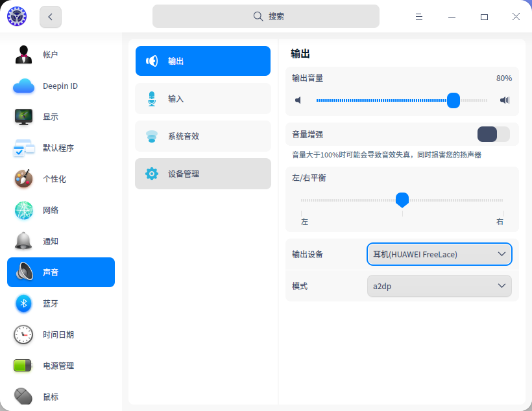Click the back arrow button
532x411 pixels.
(x=50, y=16)
